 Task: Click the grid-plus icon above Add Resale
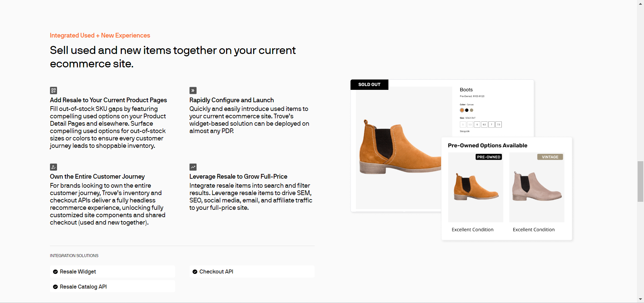tap(53, 90)
